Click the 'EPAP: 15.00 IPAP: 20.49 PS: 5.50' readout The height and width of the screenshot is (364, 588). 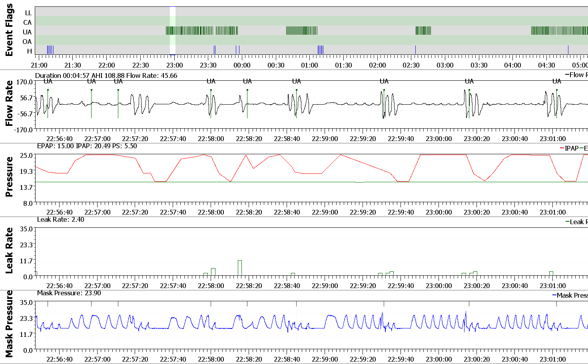tap(87, 146)
